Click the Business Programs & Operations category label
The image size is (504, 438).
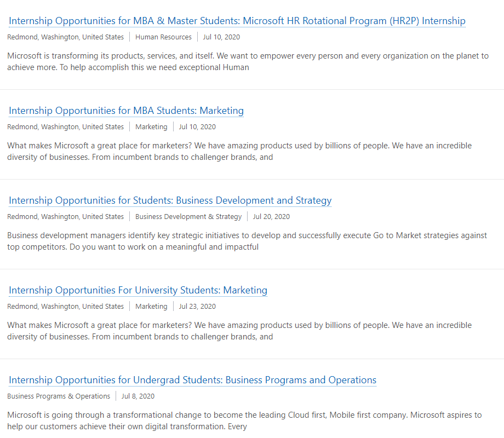59,396
